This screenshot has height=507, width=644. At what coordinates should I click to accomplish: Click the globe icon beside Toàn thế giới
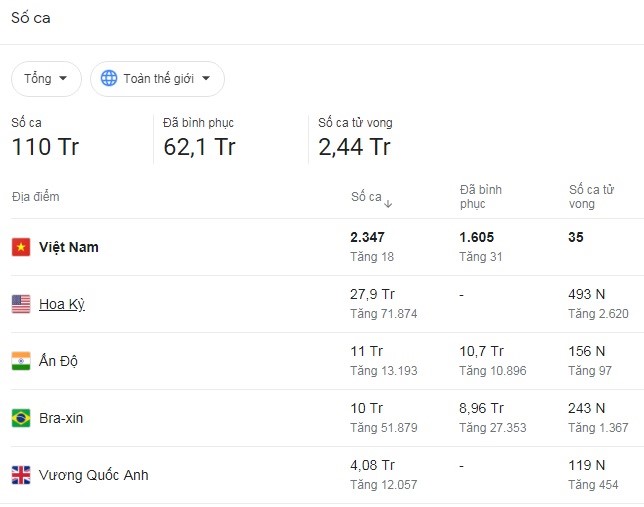tap(109, 78)
